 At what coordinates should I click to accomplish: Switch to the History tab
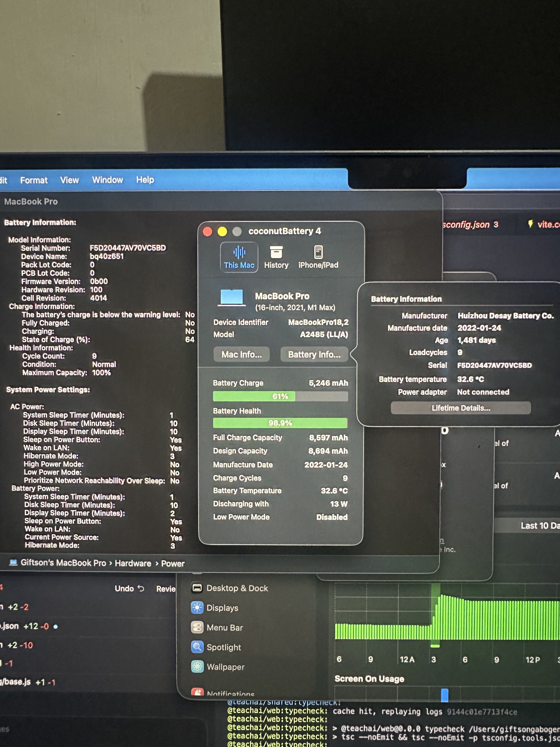[x=276, y=257]
